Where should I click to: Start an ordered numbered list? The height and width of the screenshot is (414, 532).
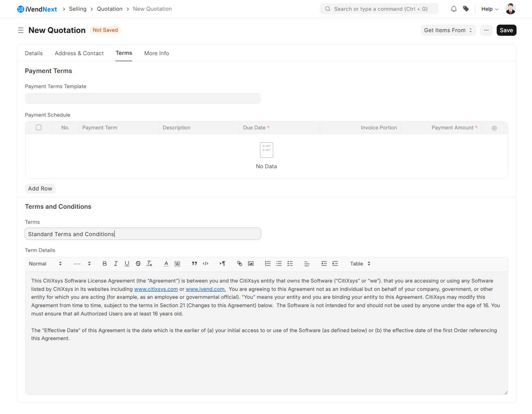(x=267, y=263)
